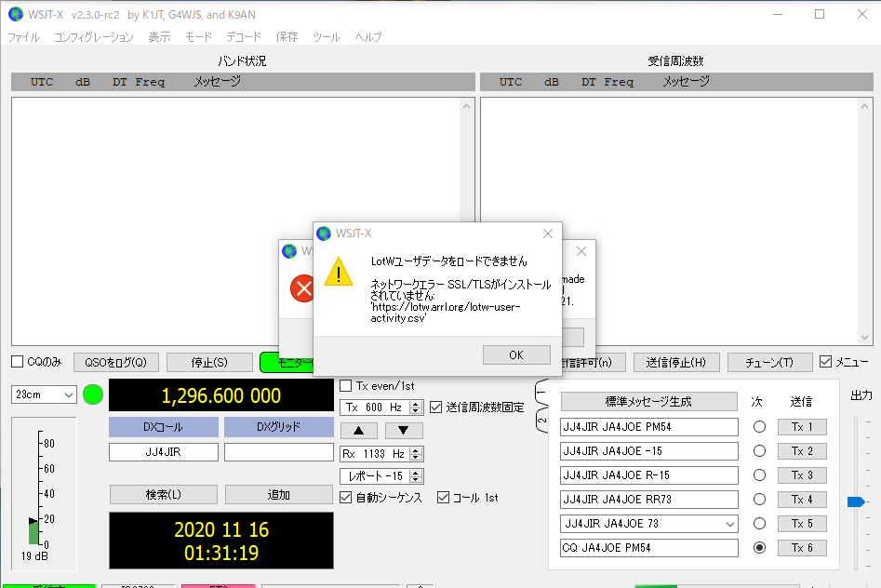Click the 追加 button

coord(279,495)
